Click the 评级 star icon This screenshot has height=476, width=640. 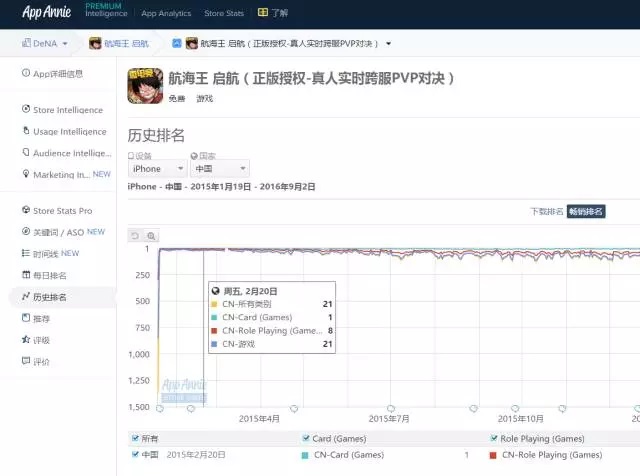26,339
